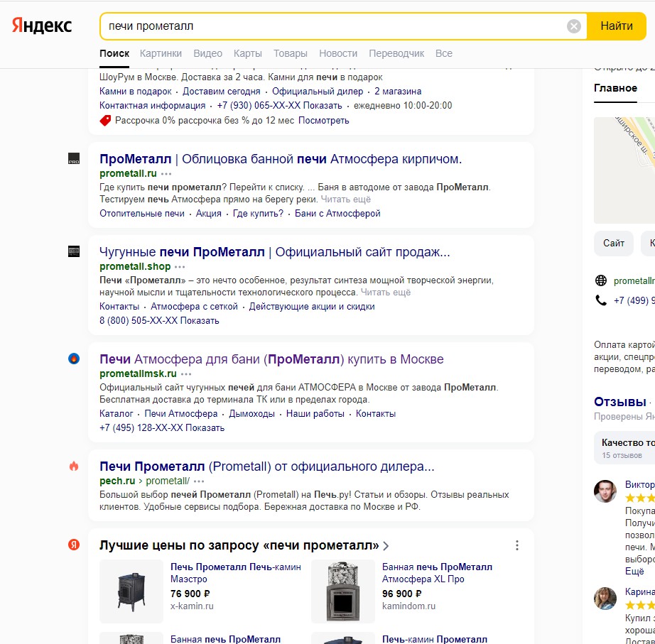Show the +7 (495) 128 phone number

(162, 428)
